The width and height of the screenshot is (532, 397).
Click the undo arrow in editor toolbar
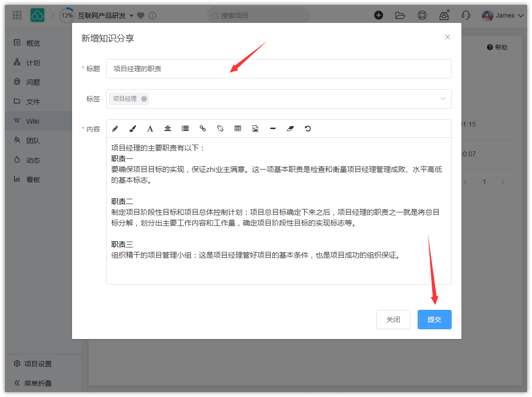[x=308, y=129]
